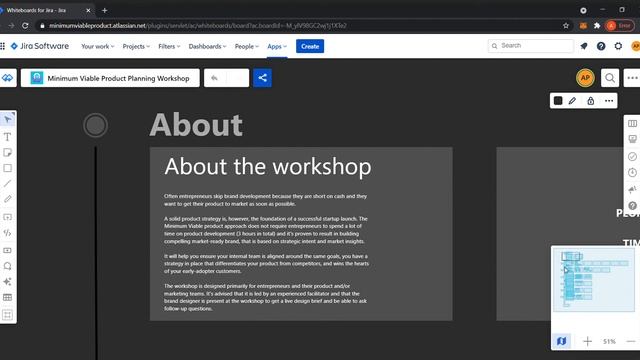Viewport: 640px width, 360px height.
Task: Open the columns panel icon in right sidebar
Action: click(632, 123)
